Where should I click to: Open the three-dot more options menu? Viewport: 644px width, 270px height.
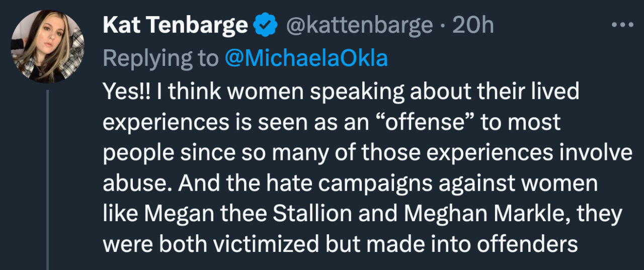point(622,25)
